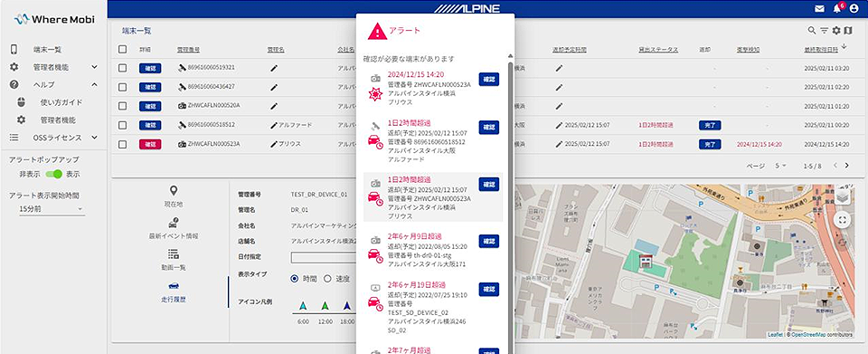The width and height of the screenshot is (868, 354).
Task: Check the box for row 869610060519321
Action: (122, 68)
